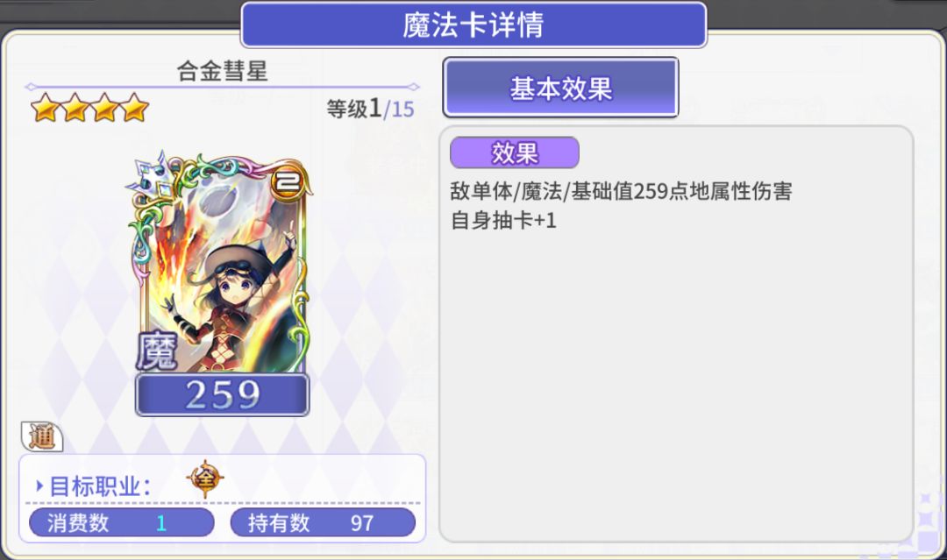Click the 自身抽卡+1 effect line
The width and height of the screenshot is (947, 560).
pos(503,220)
